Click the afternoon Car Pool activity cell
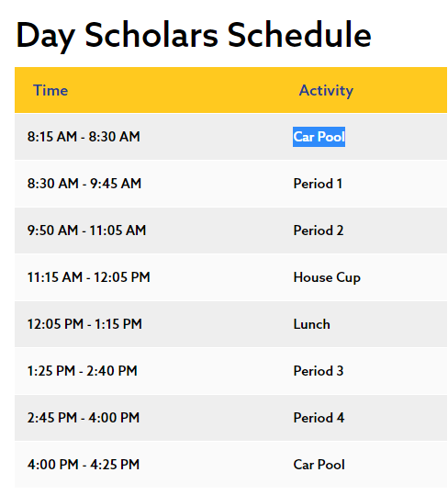Image resolution: width=448 pixels, height=495 pixels. 319,465
